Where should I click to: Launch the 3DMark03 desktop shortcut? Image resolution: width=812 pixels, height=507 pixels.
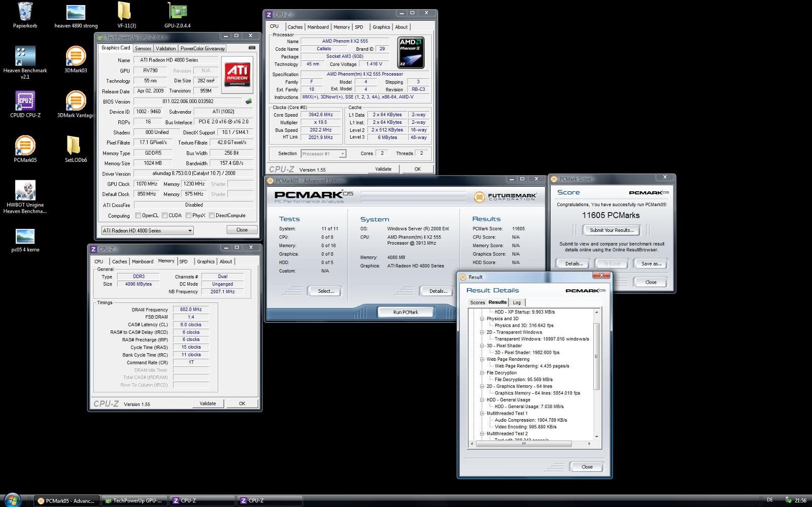(76, 60)
